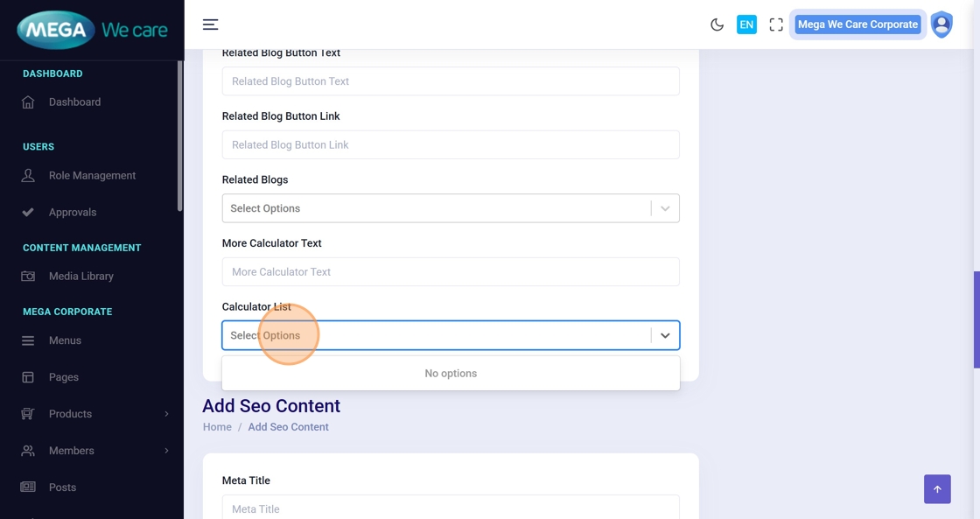
Task: Expand the Members submenu arrow
Action: click(166, 451)
